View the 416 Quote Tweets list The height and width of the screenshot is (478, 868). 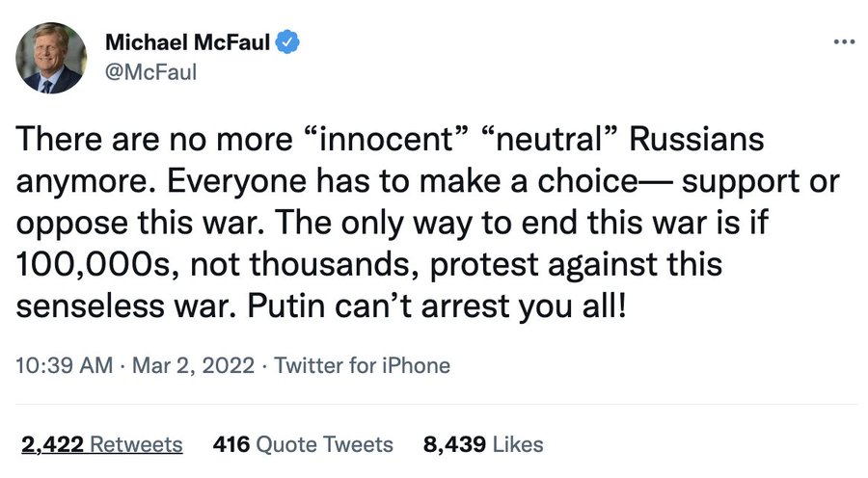(x=303, y=444)
